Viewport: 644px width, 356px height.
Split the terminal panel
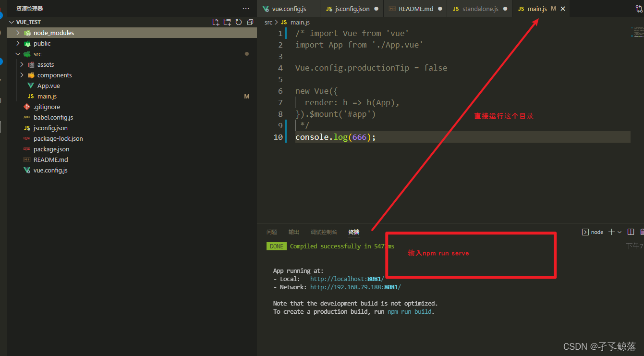tap(631, 232)
